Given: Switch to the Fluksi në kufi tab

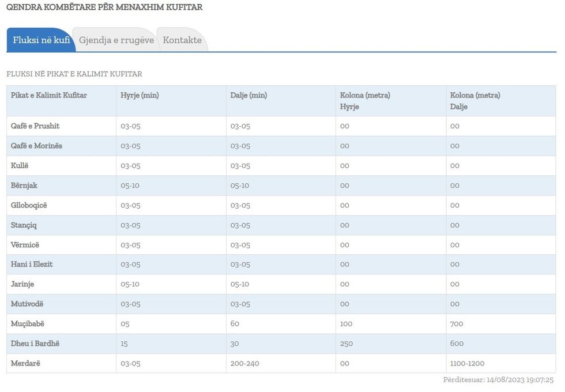Looking at the screenshot, I should [x=41, y=40].
